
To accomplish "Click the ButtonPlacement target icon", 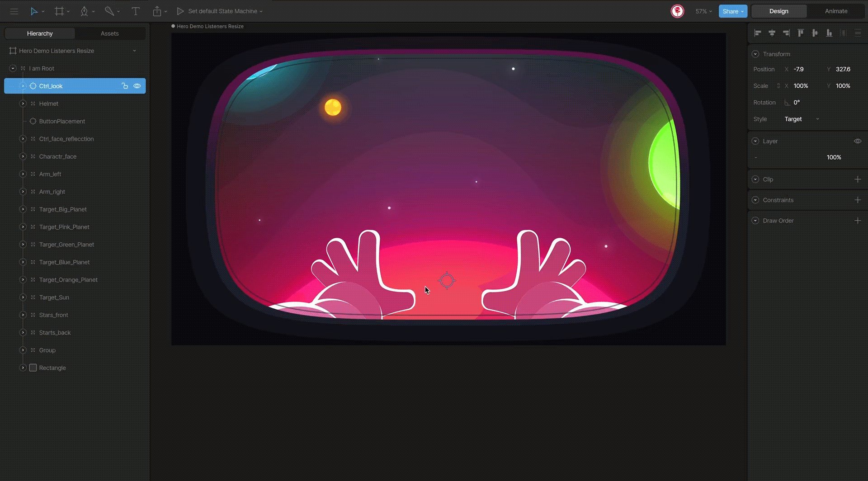I will [x=33, y=121].
